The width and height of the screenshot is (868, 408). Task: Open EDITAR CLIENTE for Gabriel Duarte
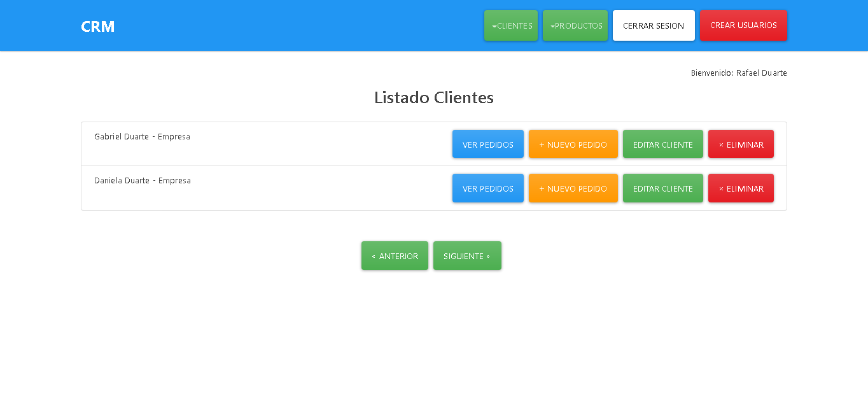pyautogui.click(x=662, y=144)
